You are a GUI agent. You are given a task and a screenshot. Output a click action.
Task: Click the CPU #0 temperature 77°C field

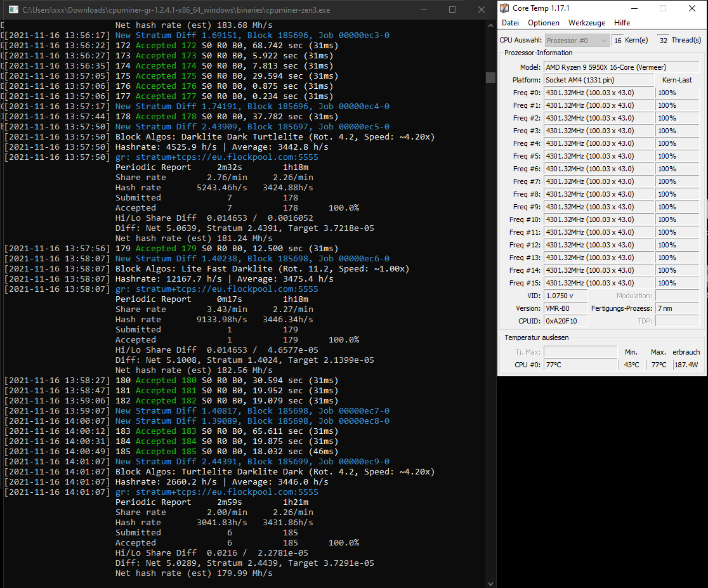click(x=580, y=365)
